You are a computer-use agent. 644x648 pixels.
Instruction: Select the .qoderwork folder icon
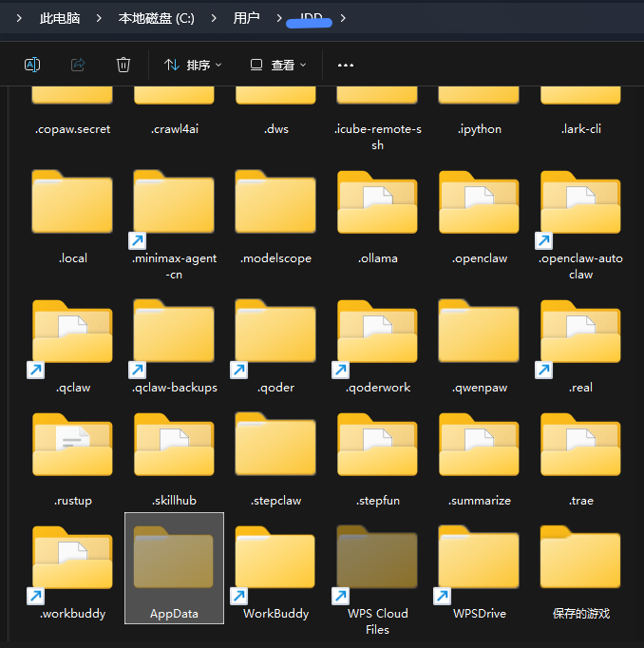[x=377, y=331]
